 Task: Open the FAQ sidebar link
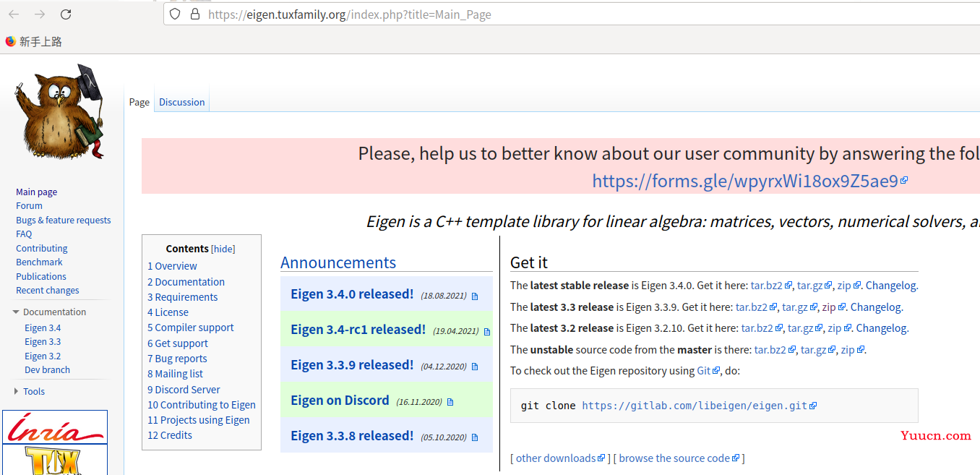24,234
